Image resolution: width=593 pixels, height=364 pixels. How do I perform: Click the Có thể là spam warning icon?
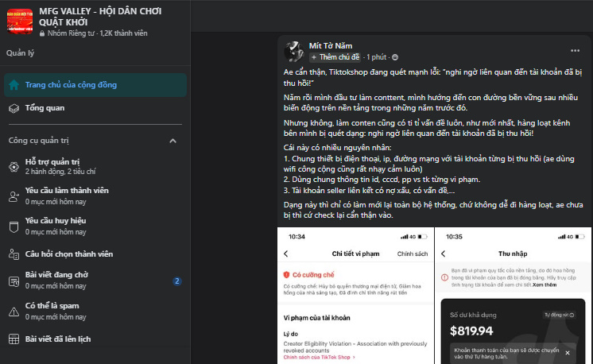point(14,310)
